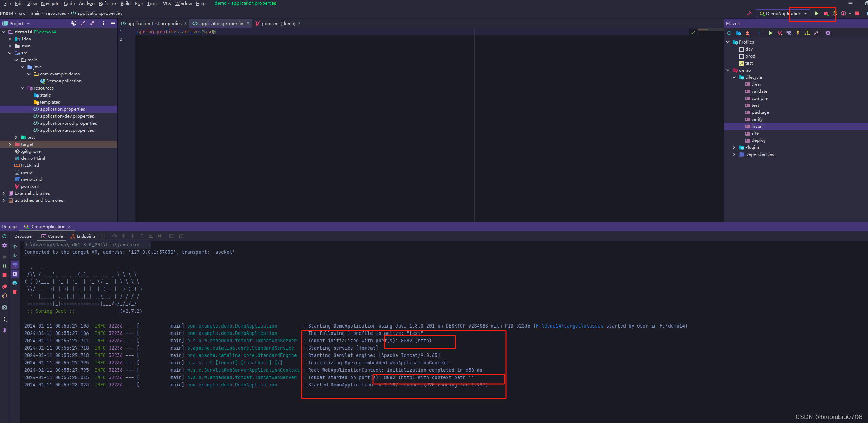
Task: Select application-dev.properties in Project tree
Action: (x=65, y=116)
